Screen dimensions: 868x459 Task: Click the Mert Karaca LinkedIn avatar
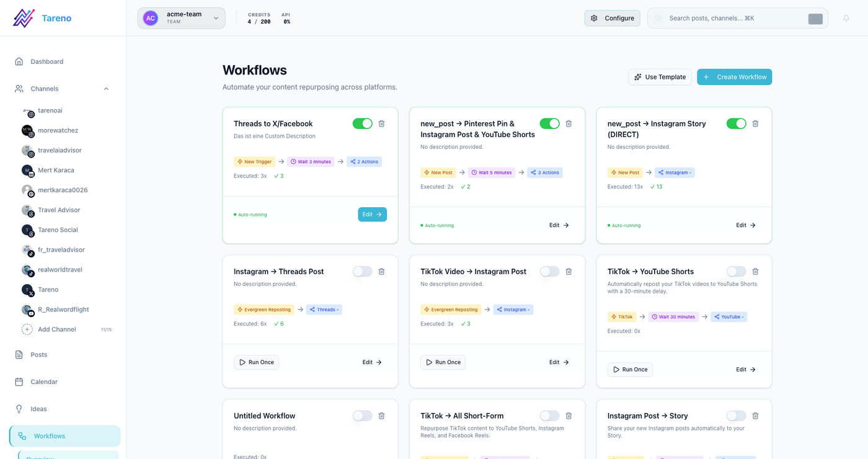point(28,171)
